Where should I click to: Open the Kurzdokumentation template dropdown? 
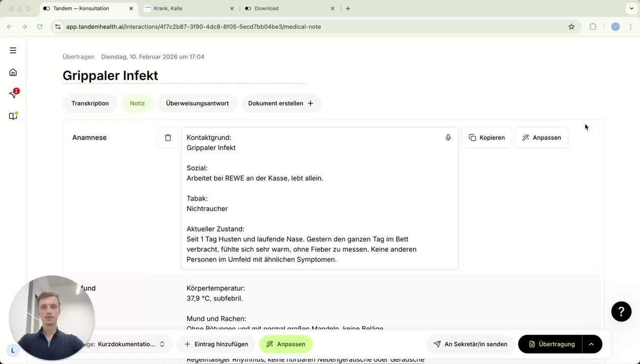[x=131, y=344]
